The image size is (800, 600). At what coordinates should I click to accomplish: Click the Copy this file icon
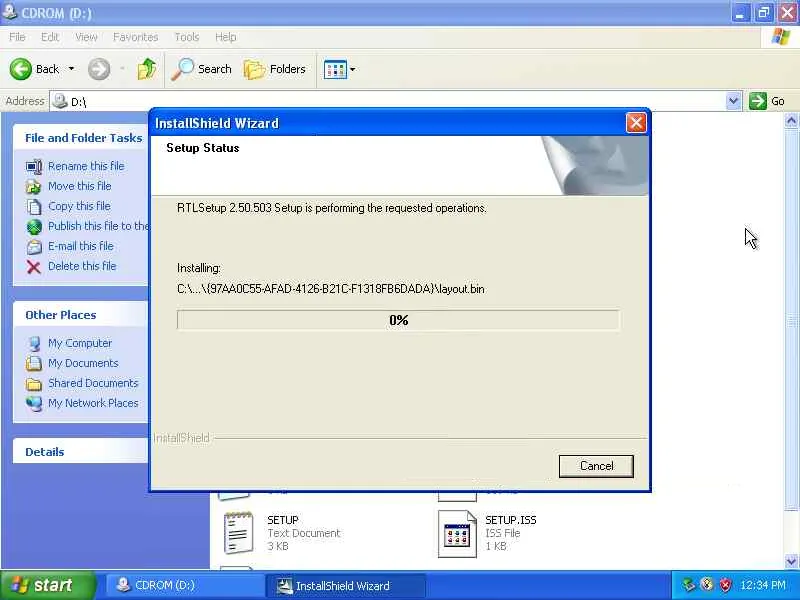point(34,206)
